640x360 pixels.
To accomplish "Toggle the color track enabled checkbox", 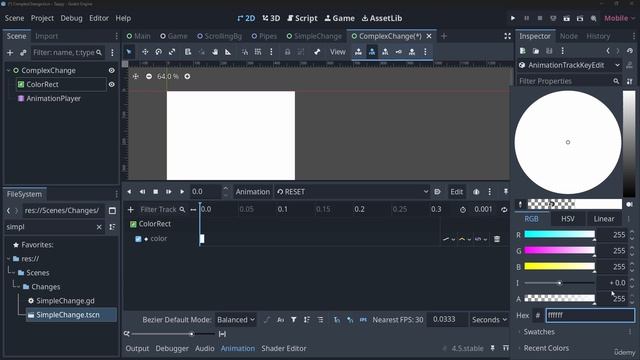I will tap(138, 239).
